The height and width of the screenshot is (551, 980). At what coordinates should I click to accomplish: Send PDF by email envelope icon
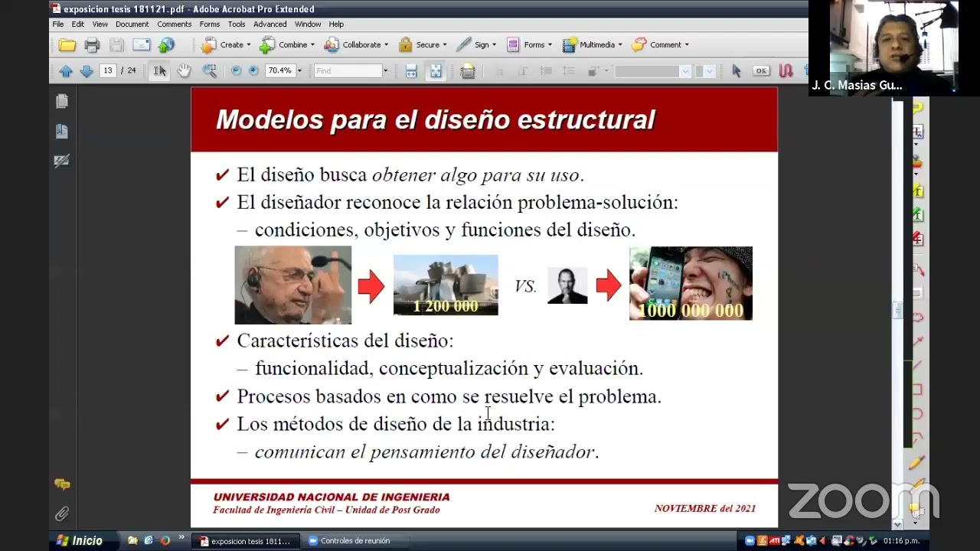(141, 45)
